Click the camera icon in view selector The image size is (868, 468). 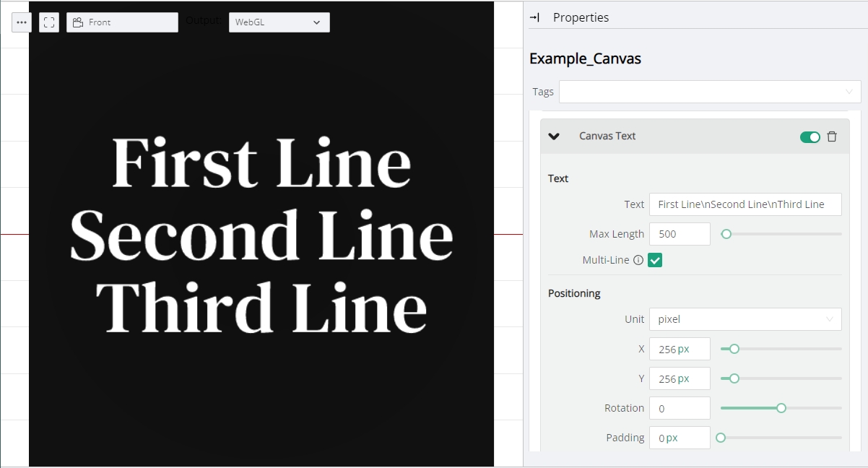pos(78,22)
